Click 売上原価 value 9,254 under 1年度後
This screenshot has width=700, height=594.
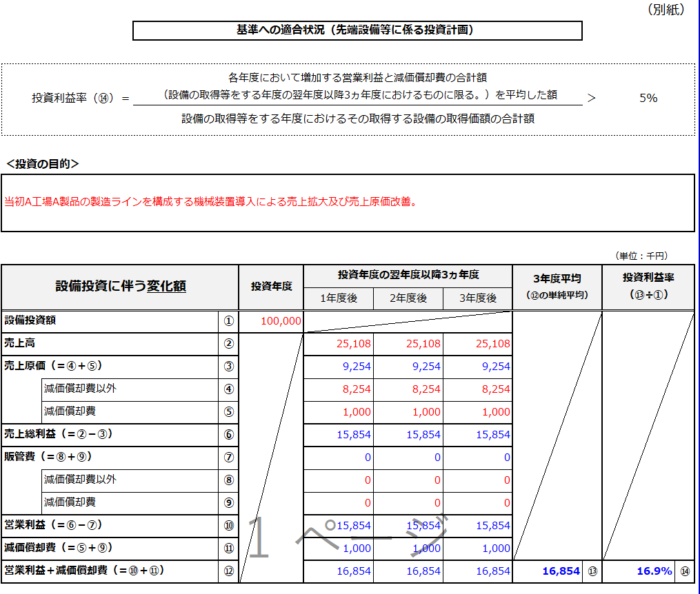click(339, 367)
